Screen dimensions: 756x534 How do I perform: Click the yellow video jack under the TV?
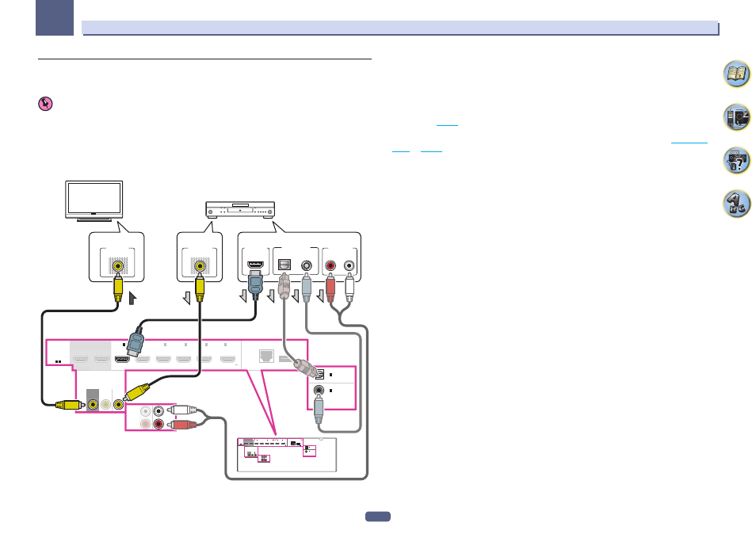pyautogui.click(x=117, y=265)
